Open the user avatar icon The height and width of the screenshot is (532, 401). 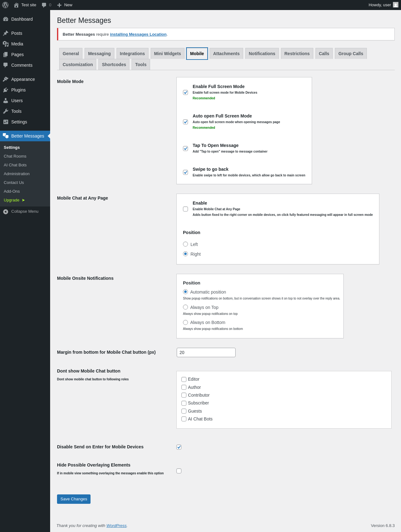tap(396, 5)
